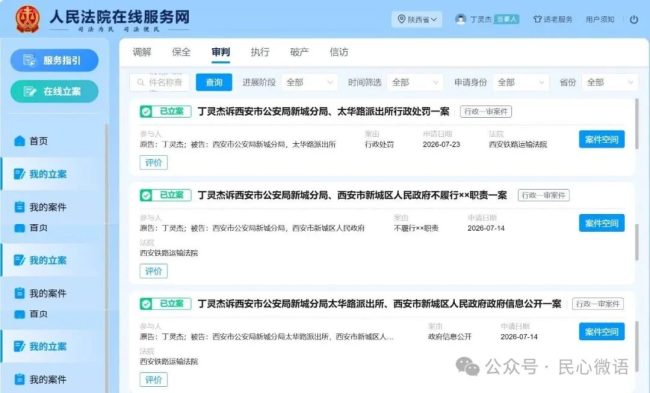This screenshot has height=393, width=650.
Task: Click 已立案 check icon of 政府信息公开 case
Action: (146, 304)
